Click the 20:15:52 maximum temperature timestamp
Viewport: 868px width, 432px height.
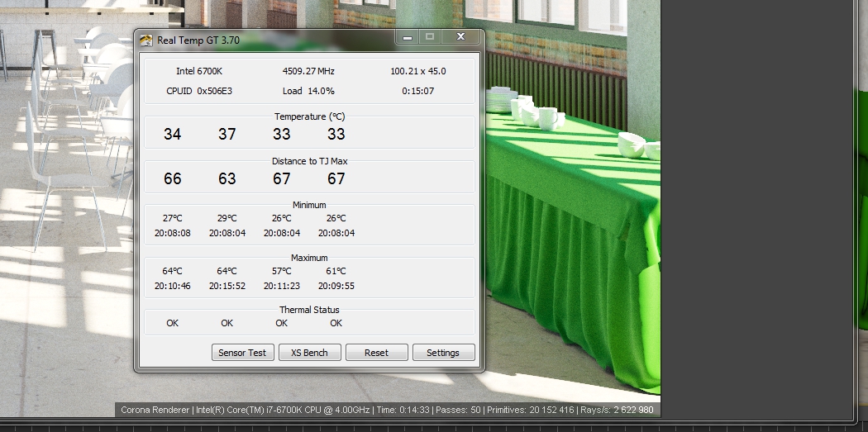[227, 286]
